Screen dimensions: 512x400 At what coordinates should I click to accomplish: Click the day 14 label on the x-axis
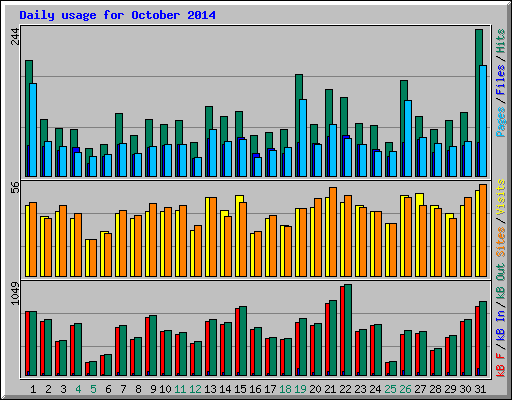[x=225, y=389]
